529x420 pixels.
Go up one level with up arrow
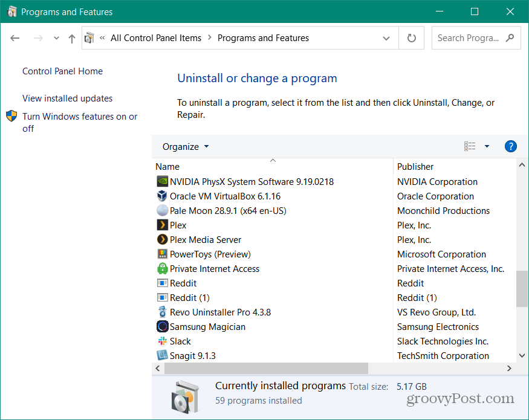[71, 39]
